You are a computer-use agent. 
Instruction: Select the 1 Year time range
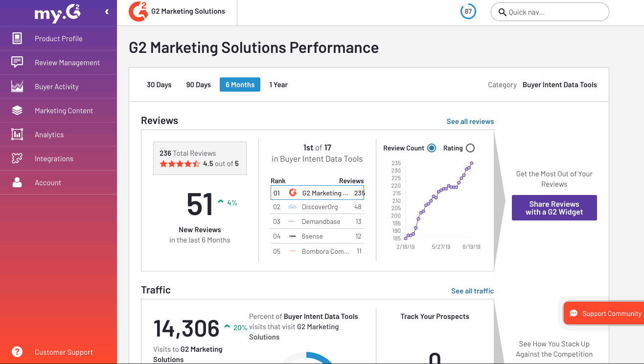(x=278, y=85)
